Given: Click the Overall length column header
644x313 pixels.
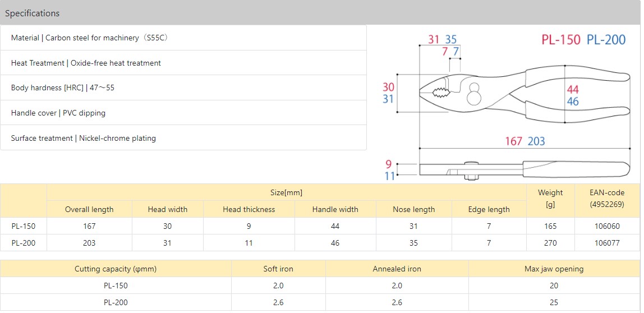Looking at the screenshot, I should 89,209.
